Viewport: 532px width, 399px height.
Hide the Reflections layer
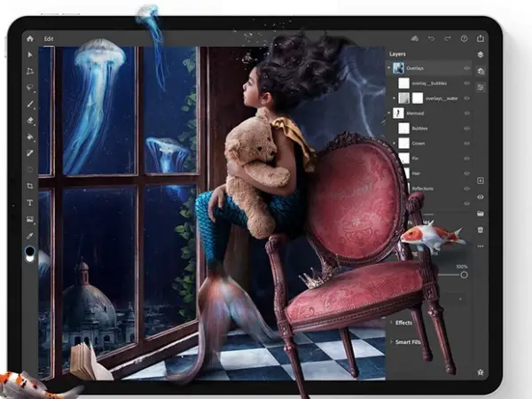click(467, 188)
